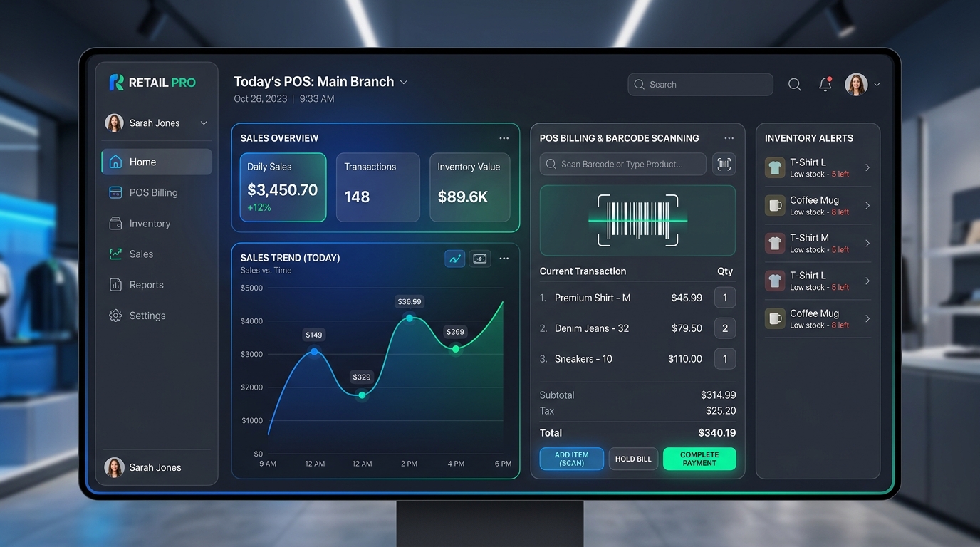The image size is (980, 547).
Task: Focus the Scan Barcode or Type Product field
Action: click(x=623, y=164)
